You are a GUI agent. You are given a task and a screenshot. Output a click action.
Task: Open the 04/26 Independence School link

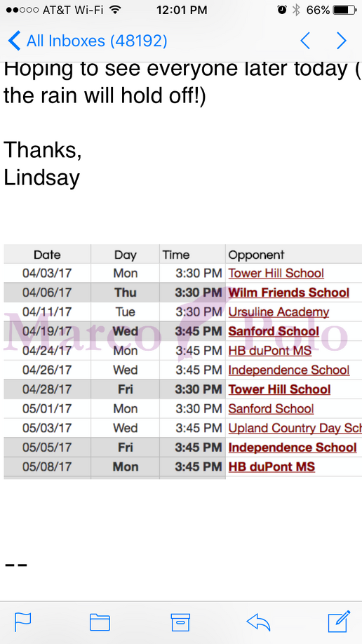289,370
